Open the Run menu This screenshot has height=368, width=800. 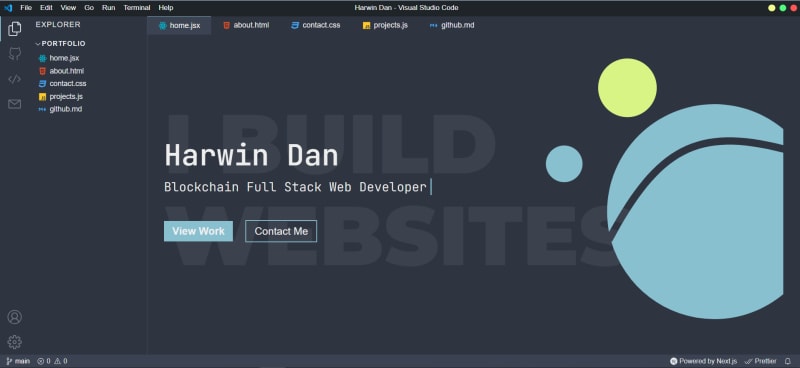[108, 8]
